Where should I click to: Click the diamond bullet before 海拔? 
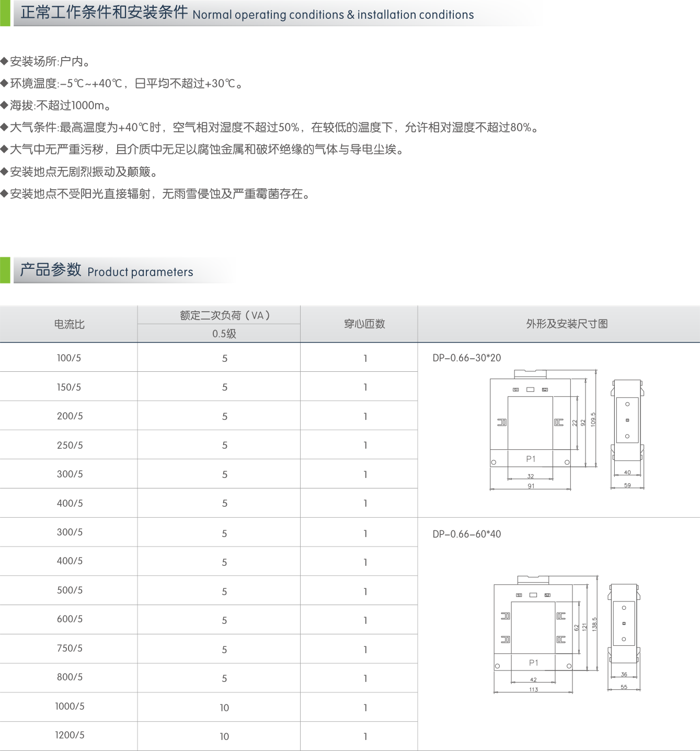pos(5,105)
